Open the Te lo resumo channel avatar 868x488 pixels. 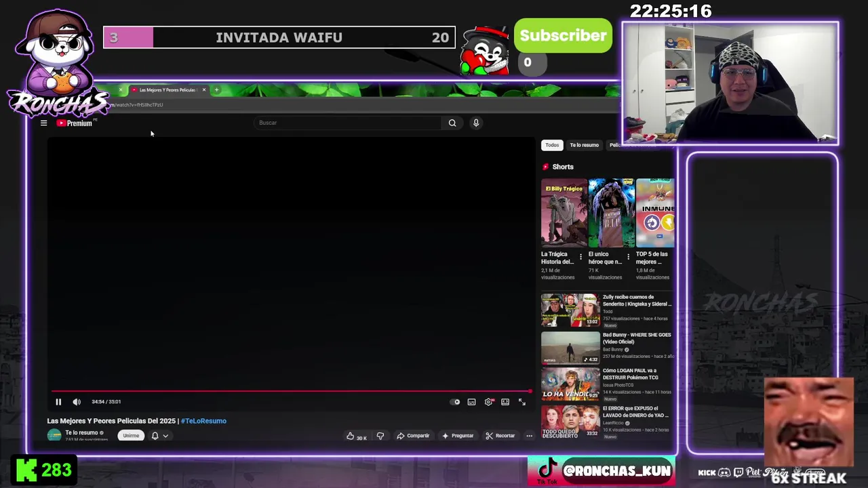[54, 435]
